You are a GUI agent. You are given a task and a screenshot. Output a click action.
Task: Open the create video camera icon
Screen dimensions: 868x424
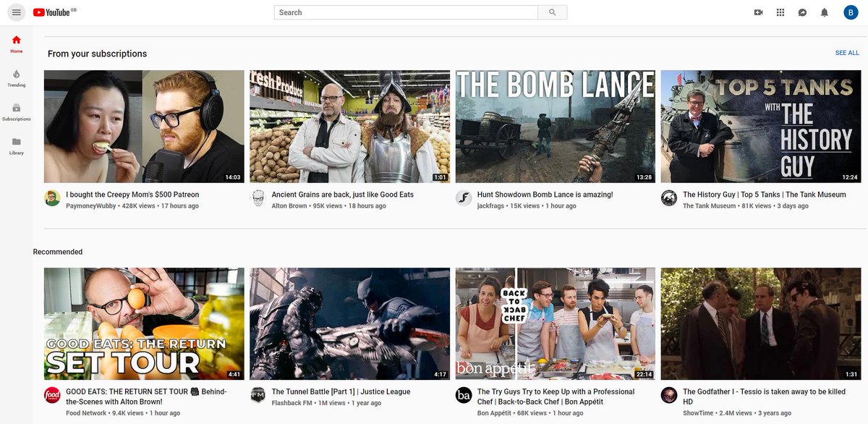(x=759, y=12)
